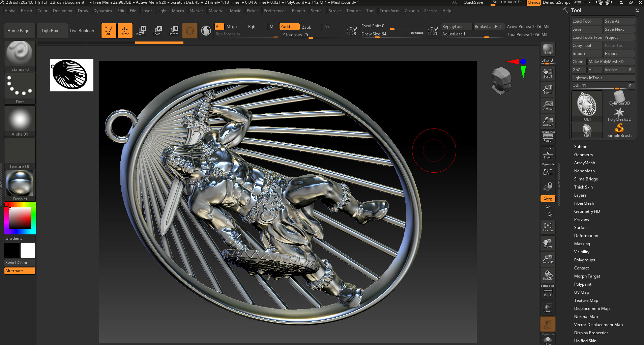Click the Frame mesh icon
Image resolution: width=644 pixels, height=345 pixels.
click(x=548, y=227)
